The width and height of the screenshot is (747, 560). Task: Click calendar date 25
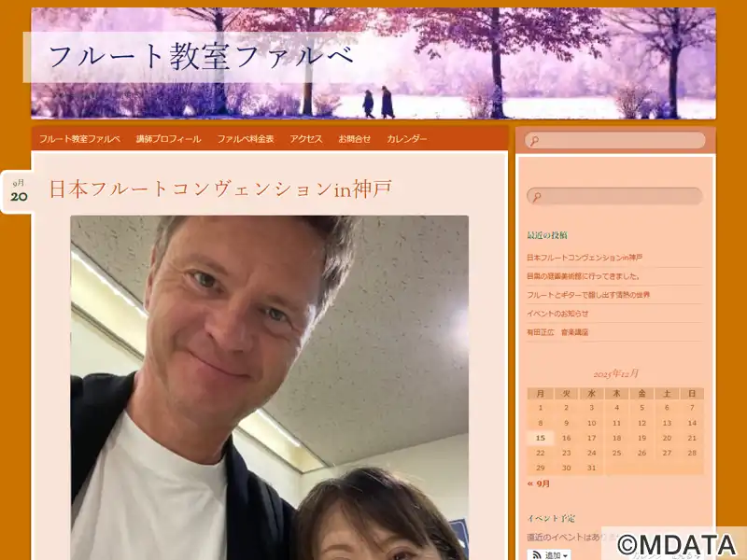(x=616, y=454)
